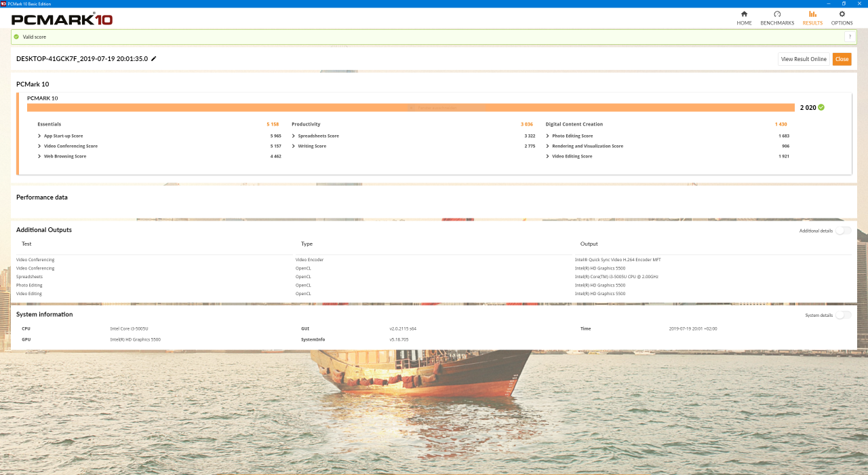Click View Result Online button
This screenshot has width=868, height=475.
point(804,59)
